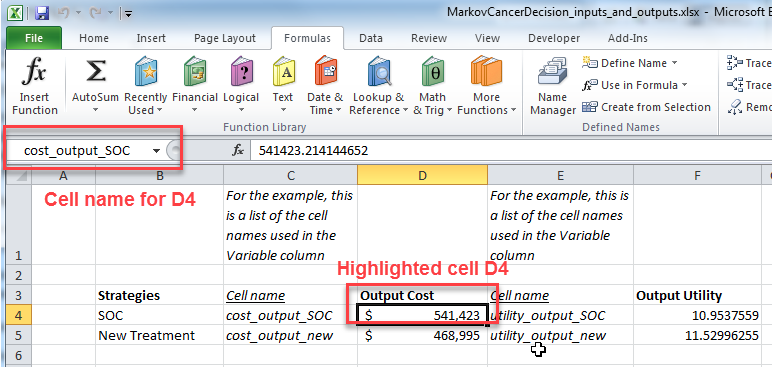Open the File tab
This screenshot has width=773, height=369.
pyautogui.click(x=34, y=38)
